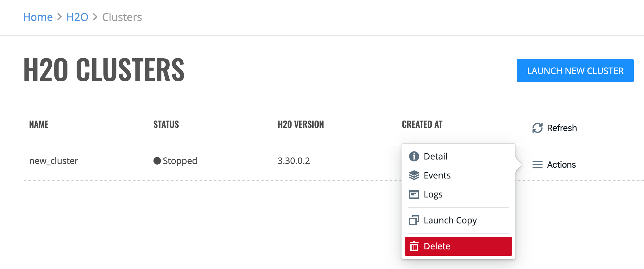Click the Delete trash can icon
644x269 pixels.
414,246
